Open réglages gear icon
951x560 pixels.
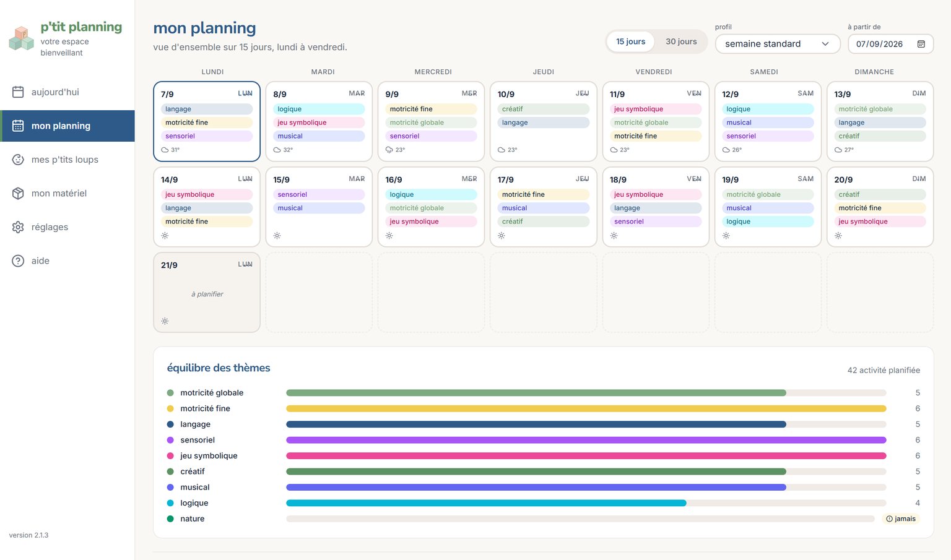[x=18, y=227]
